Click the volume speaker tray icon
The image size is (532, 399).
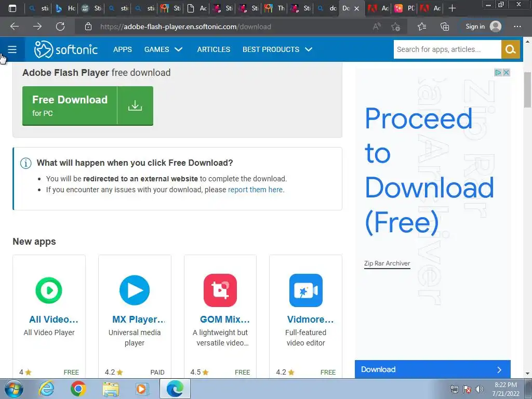tap(479, 389)
